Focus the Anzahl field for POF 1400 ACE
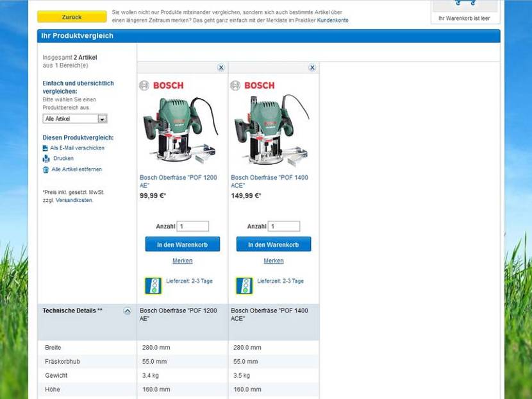 click(x=284, y=226)
